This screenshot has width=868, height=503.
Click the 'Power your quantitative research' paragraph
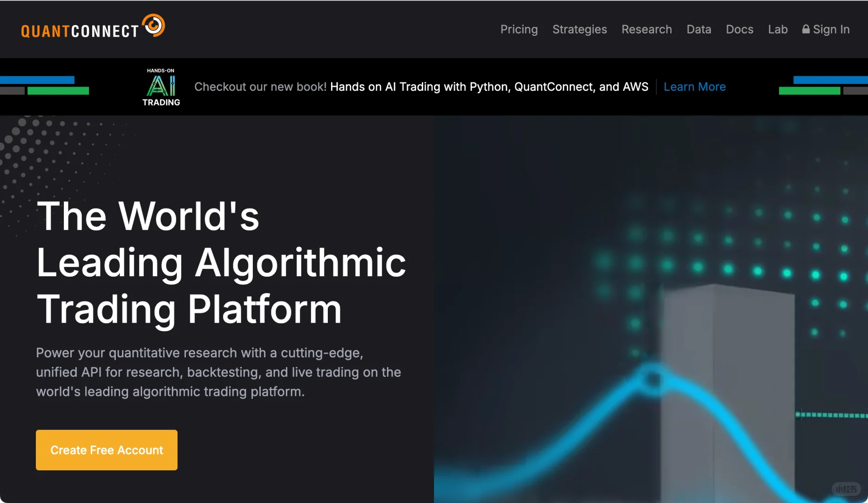(x=218, y=372)
